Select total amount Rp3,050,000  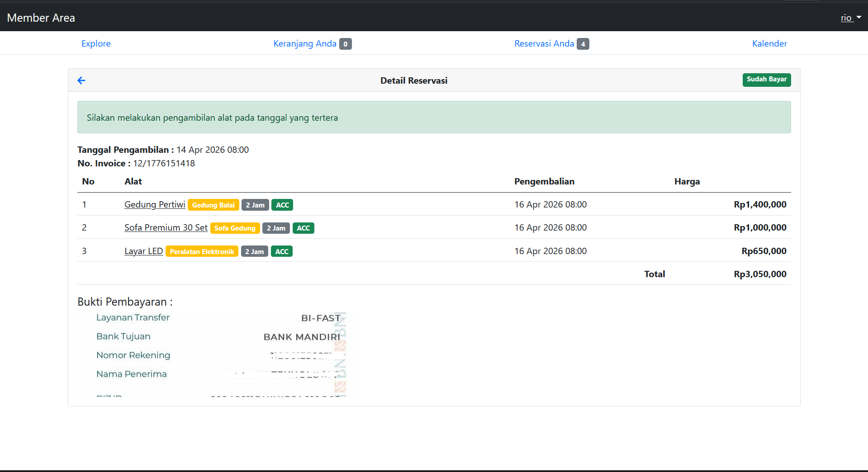click(760, 274)
